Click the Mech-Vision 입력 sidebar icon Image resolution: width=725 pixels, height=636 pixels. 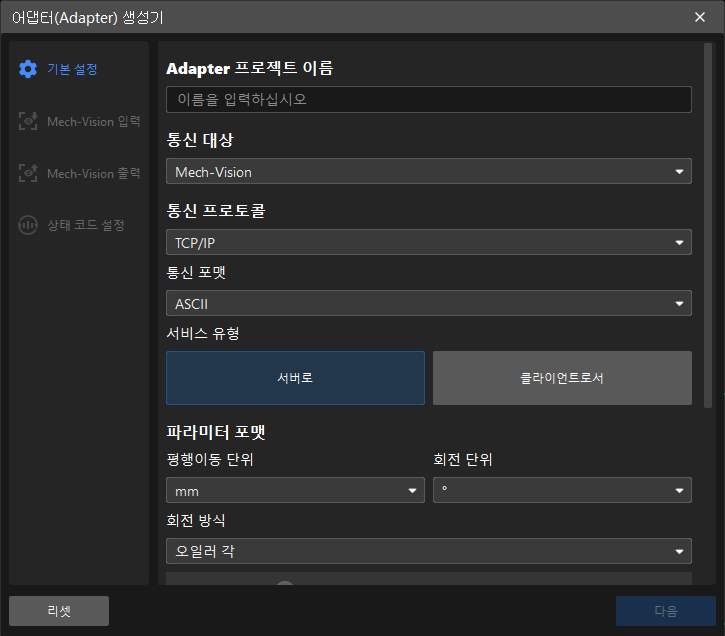pos(28,121)
